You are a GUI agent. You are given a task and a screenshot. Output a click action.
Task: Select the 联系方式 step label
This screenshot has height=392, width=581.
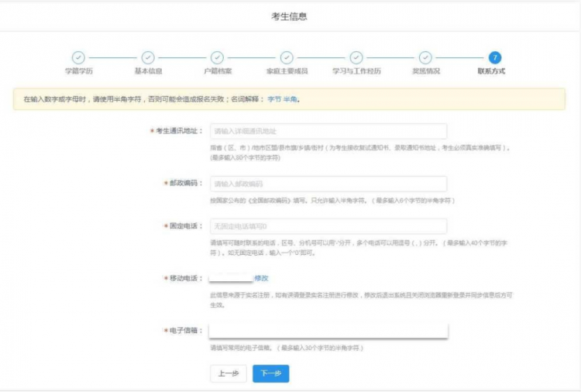491,71
